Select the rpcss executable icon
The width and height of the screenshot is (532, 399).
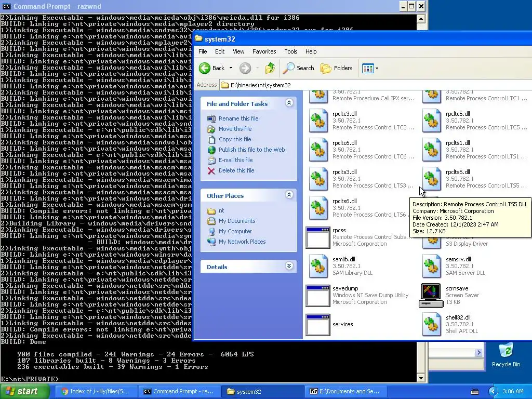point(318,237)
